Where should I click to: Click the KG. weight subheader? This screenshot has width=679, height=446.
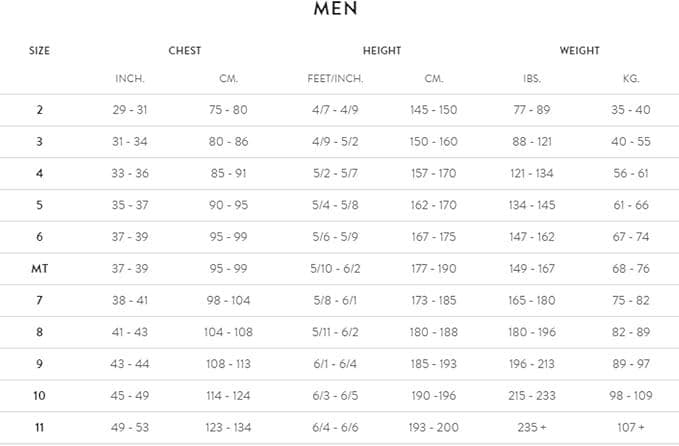point(630,78)
